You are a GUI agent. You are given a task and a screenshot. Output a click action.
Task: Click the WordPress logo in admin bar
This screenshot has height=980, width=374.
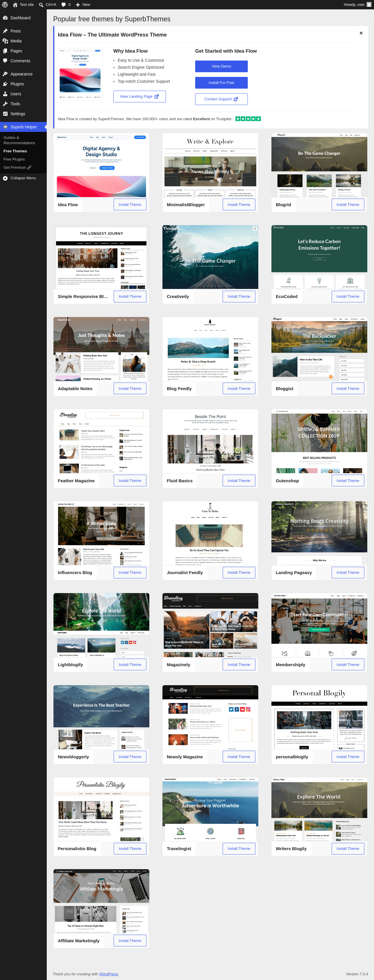pyautogui.click(x=5, y=5)
